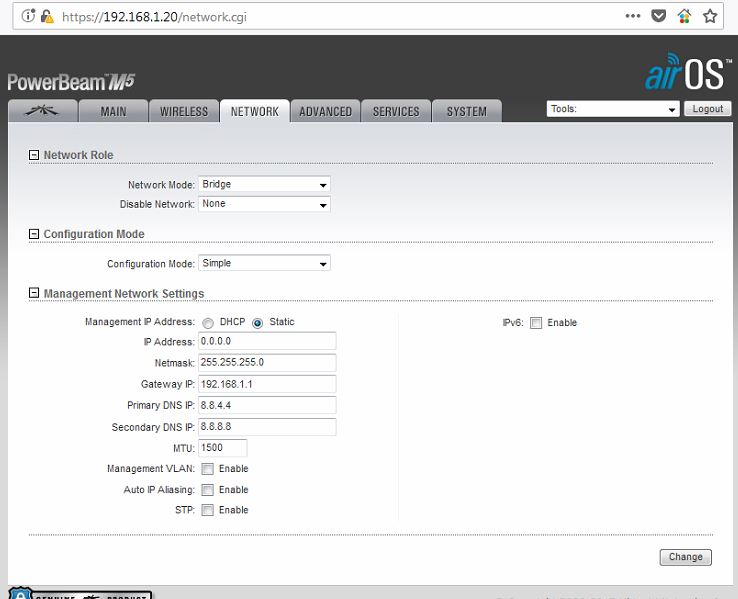Image resolution: width=738 pixels, height=599 pixels.
Task: Open the Network Mode dropdown
Action: click(264, 184)
